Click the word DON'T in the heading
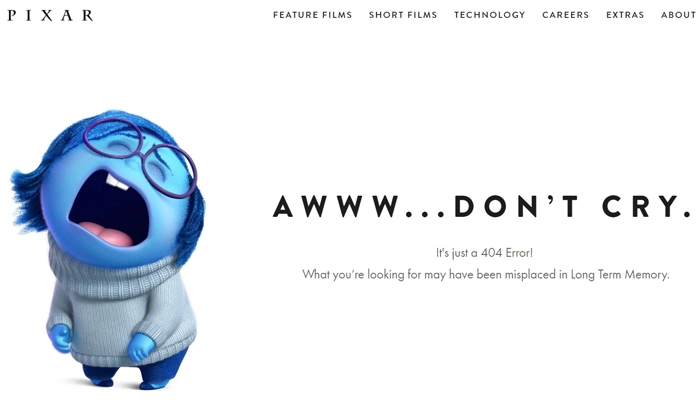The image size is (700, 405). tap(517, 206)
